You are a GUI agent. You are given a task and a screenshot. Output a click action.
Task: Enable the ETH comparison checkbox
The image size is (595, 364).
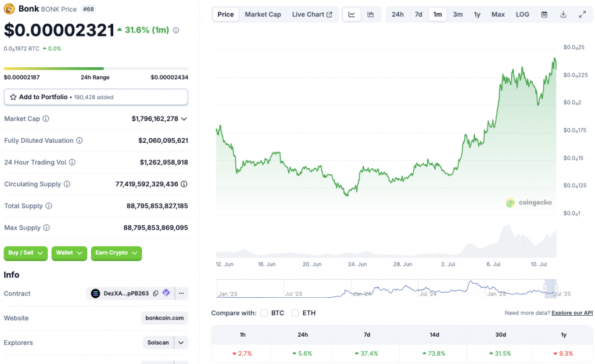pos(295,313)
